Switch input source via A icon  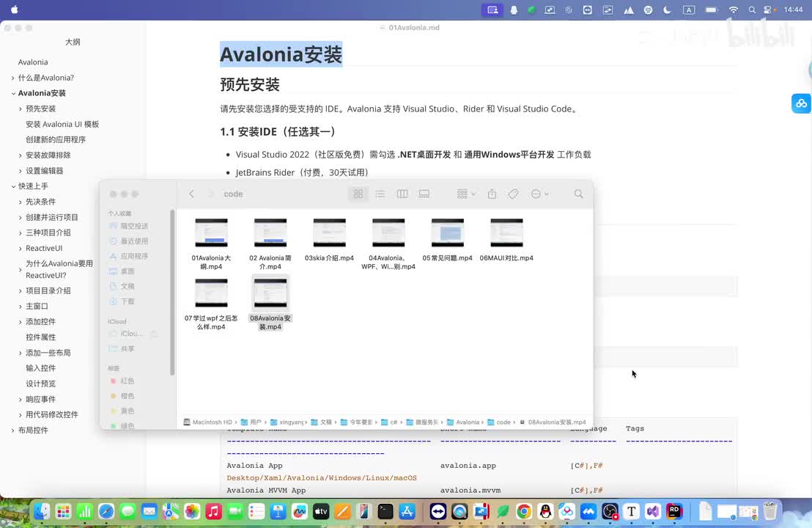[689, 10]
